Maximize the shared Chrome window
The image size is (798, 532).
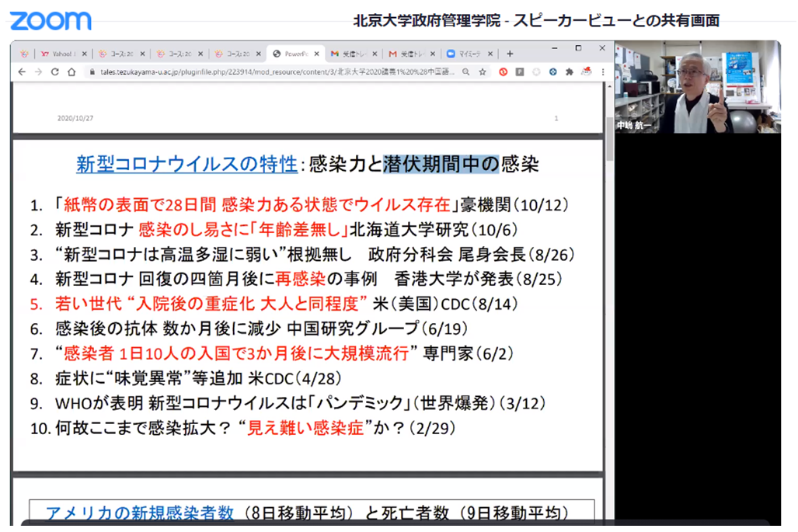coord(578,48)
